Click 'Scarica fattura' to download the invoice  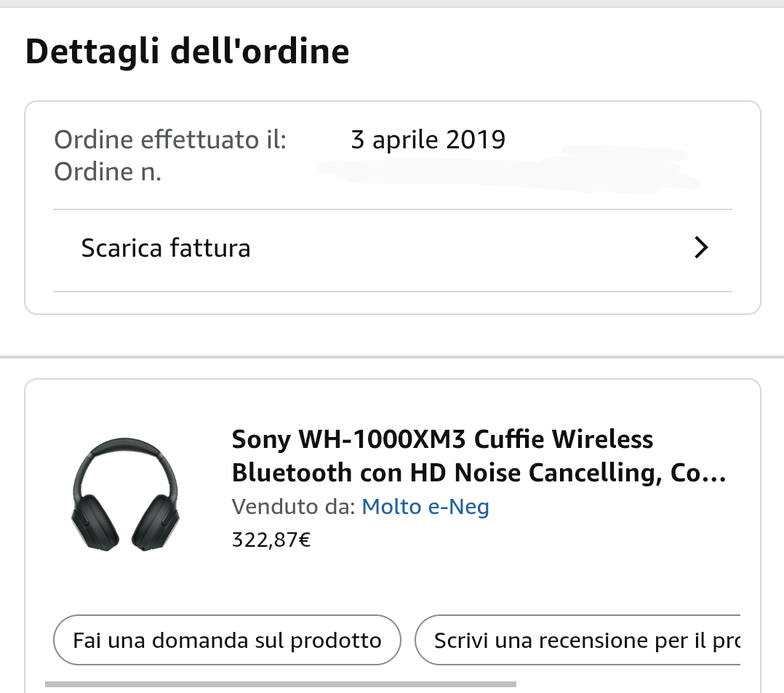coord(165,248)
